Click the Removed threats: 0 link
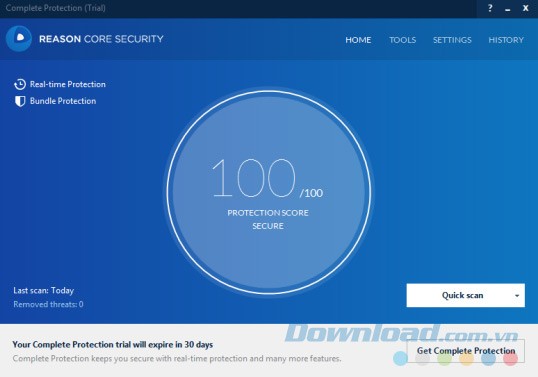The height and width of the screenshot is (377, 538). (x=48, y=304)
